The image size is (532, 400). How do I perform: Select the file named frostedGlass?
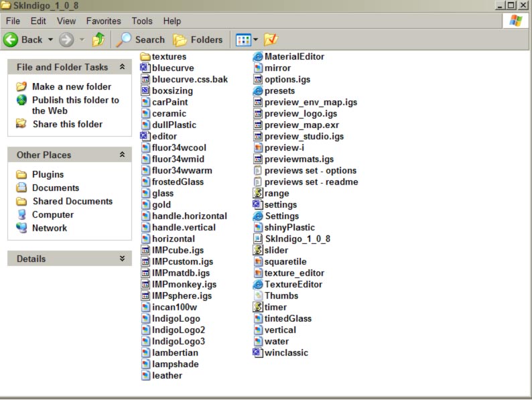pos(178,182)
